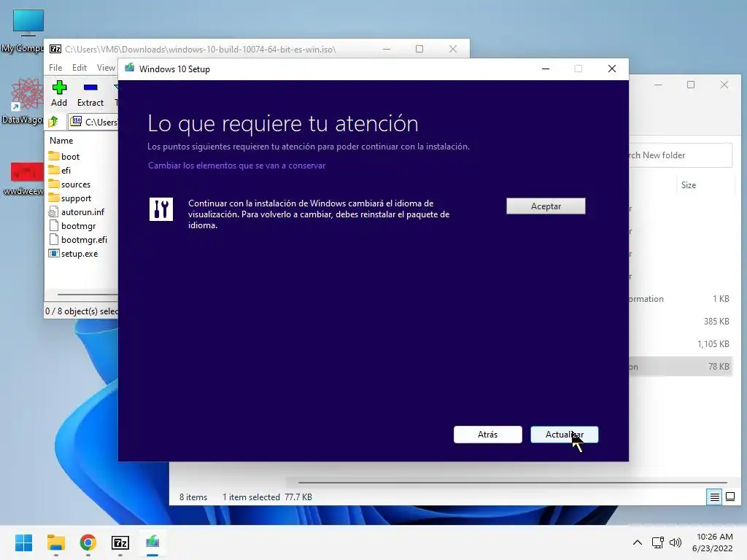
Task: Select the bootmgr.efi file
Action: tap(84, 239)
